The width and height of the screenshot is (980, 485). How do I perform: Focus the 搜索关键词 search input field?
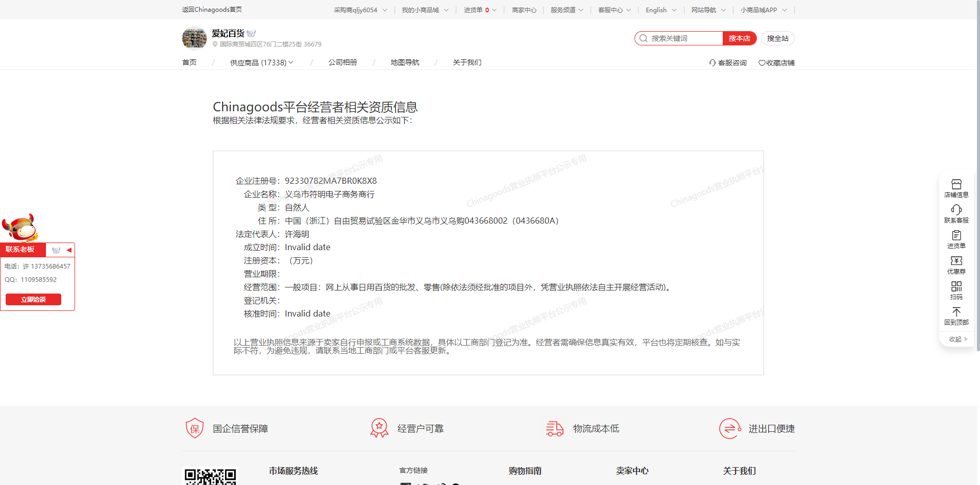684,38
